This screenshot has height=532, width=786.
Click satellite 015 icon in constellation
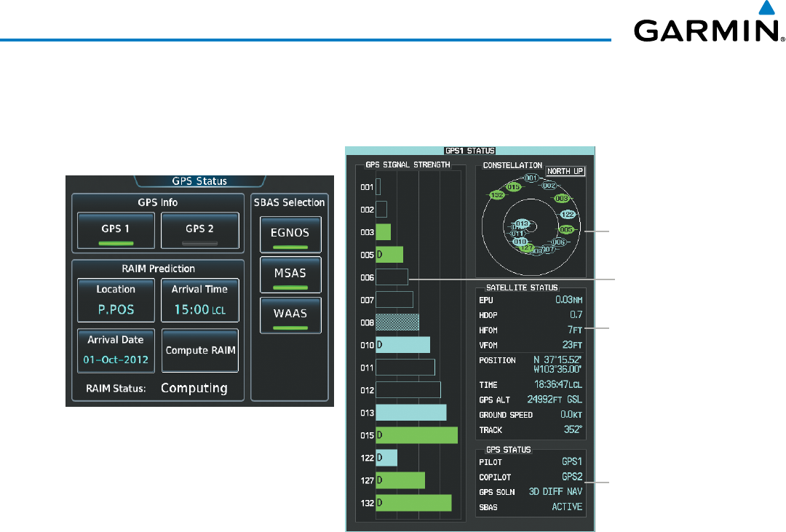click(513, 187)
